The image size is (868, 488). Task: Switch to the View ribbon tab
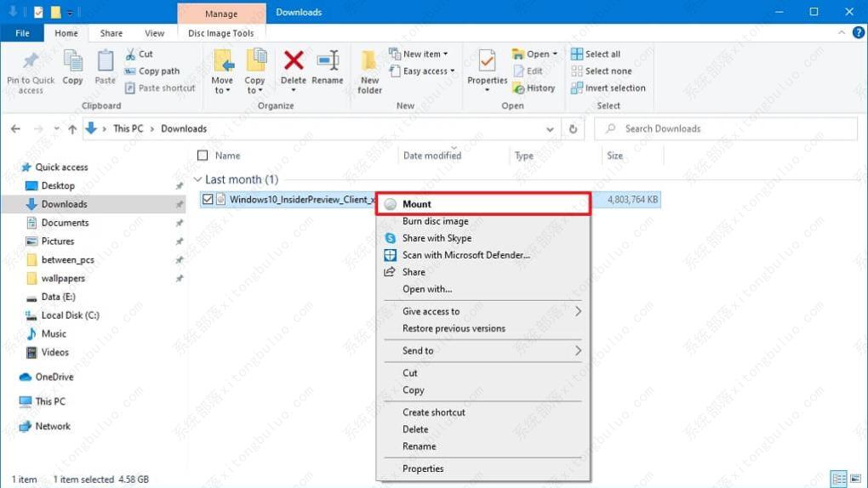[x=154, y=33]
